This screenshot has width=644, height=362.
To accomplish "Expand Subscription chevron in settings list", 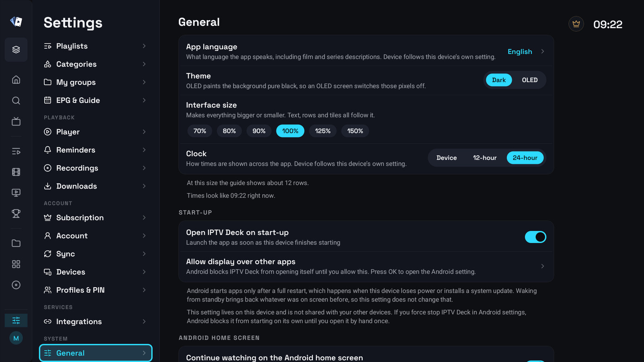I will (x=144, y=218).
